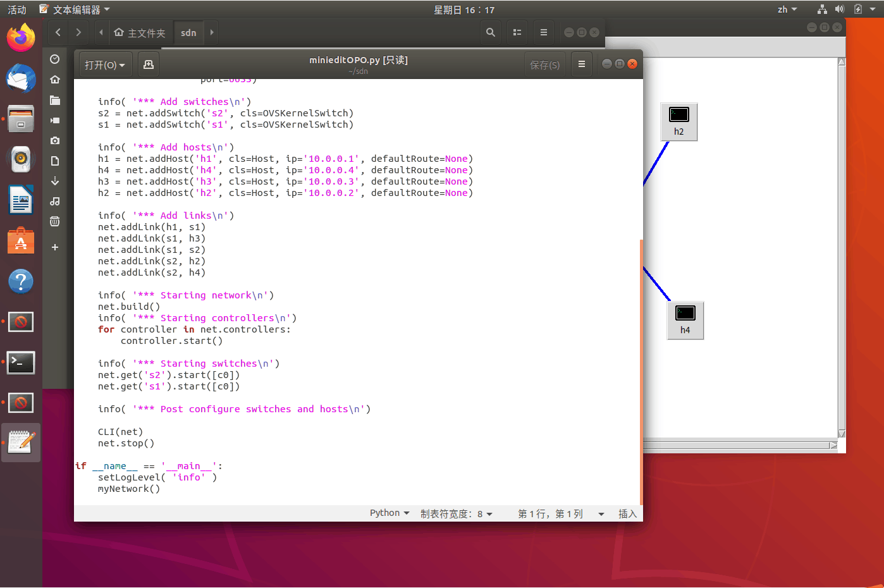Open zh input source menu
Image resolution: width=884 pixels, height=588 pixels.
click(x=787, y=9)
